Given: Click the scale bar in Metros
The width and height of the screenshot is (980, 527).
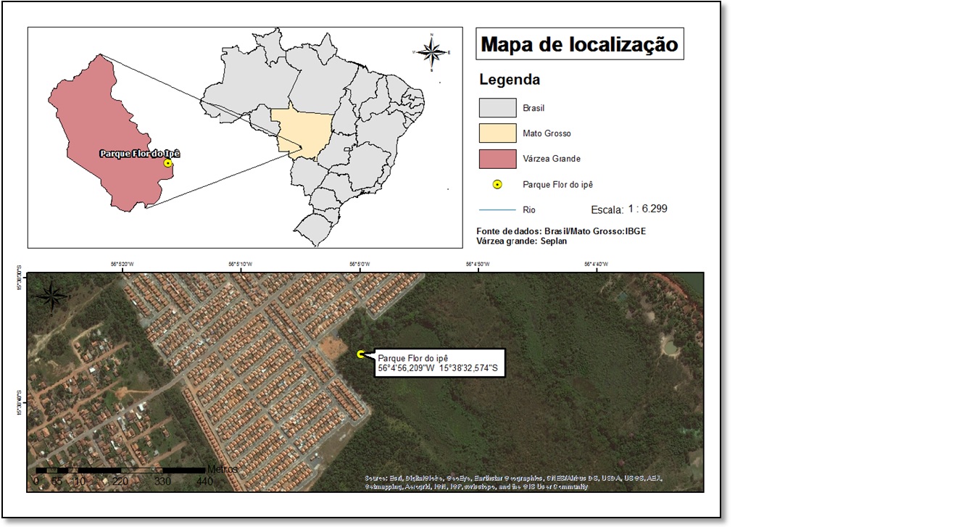Looking at the screenshot, I should pos(120,471).
